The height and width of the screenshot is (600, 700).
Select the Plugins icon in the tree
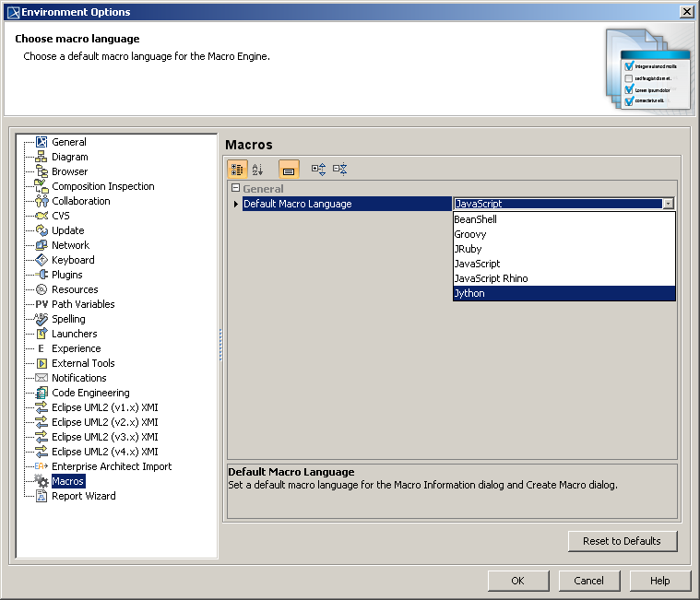[42, 275]
